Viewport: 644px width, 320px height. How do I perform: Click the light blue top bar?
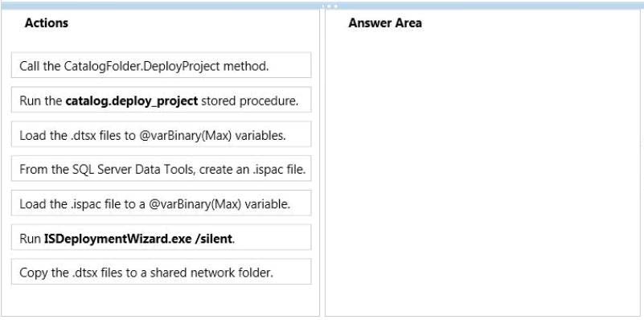pyautogui.click(x=322, y=6)
